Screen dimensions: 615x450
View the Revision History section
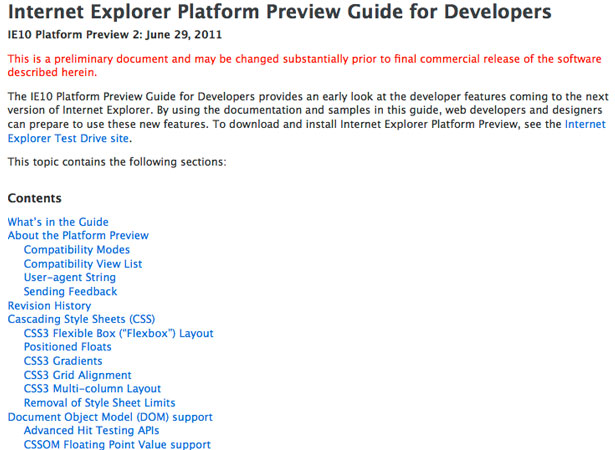click(x=49, y=306)
